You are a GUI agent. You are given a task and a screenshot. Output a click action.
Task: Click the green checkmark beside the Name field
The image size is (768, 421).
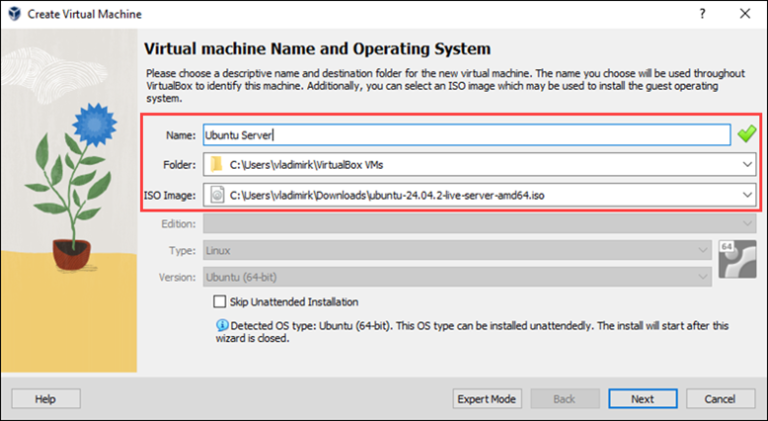pyautogui.click(x=746, y=134)
